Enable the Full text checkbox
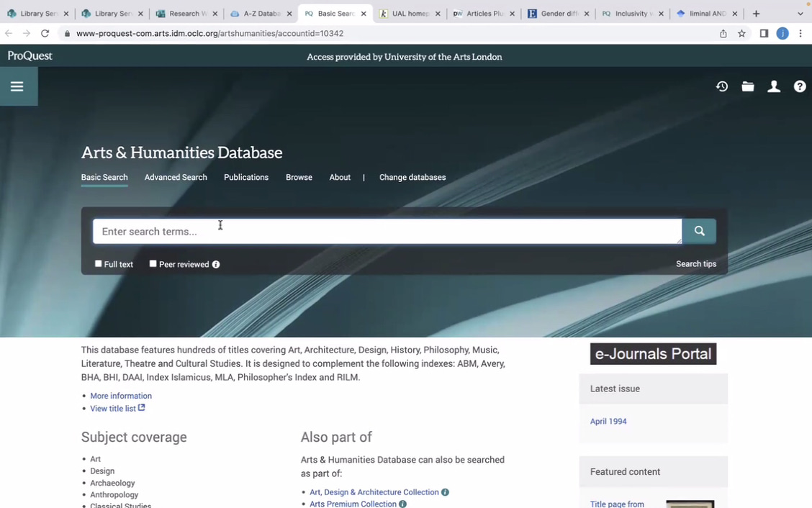 click(x=99, y=264)
